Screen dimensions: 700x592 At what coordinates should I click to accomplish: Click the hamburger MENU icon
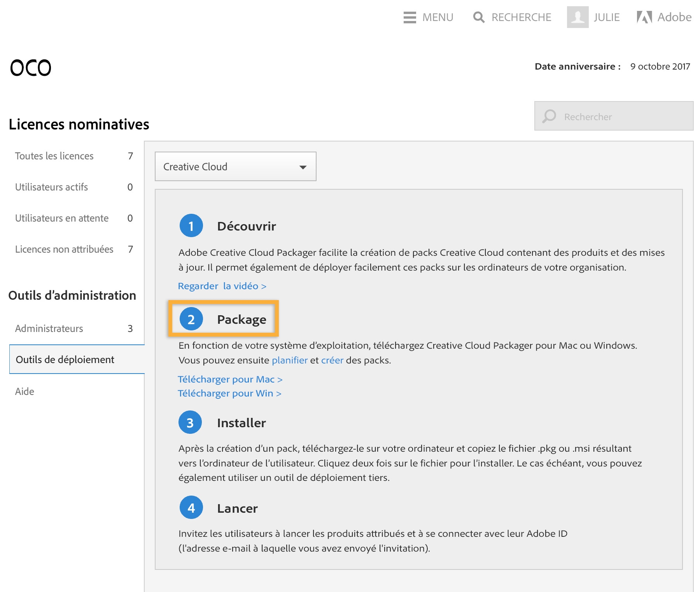pos(409,17)
